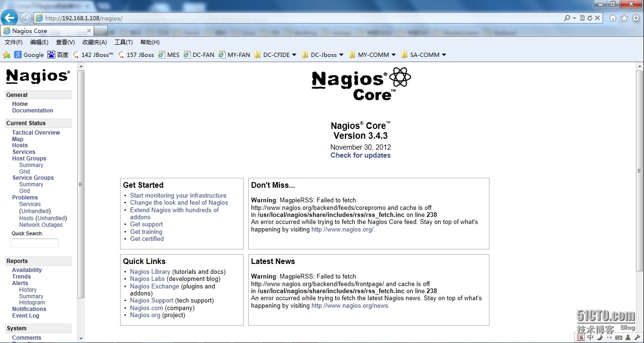The image size is (644, 343).
Task: Click the IME 中 language mode icon
Action: pos(591,337)
